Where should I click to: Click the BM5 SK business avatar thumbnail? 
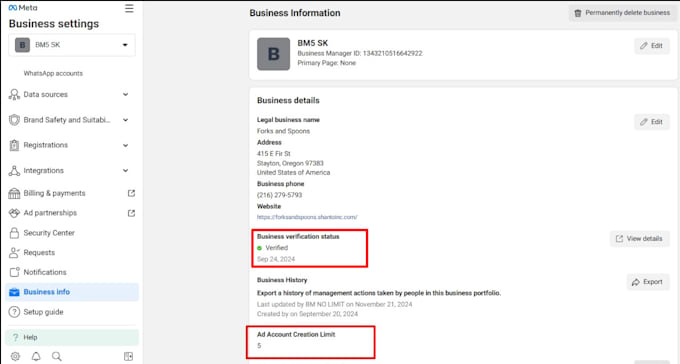point(273,54)
